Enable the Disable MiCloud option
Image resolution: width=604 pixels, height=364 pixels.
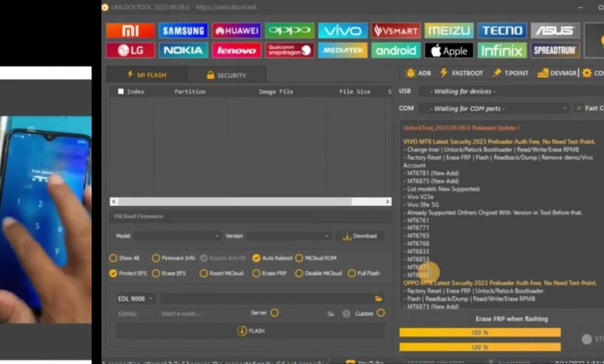[x=318, y=273]
